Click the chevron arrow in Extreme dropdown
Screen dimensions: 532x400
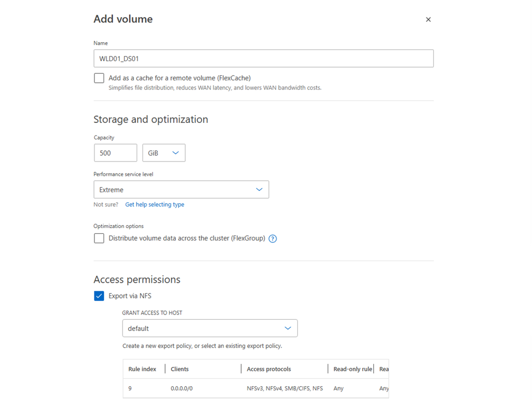coord(259,189)
